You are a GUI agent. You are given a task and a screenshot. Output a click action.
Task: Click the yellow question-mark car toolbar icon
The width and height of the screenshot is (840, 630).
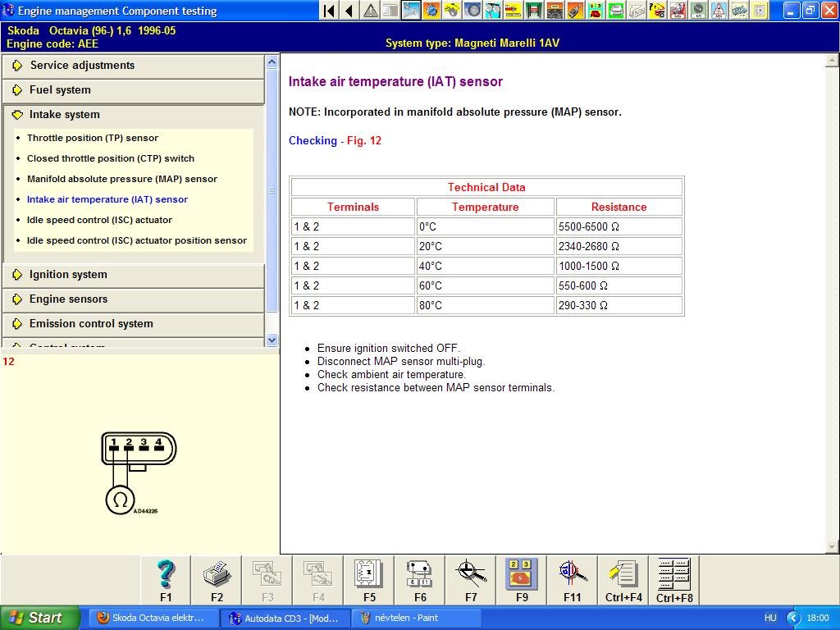pos(657,10)
